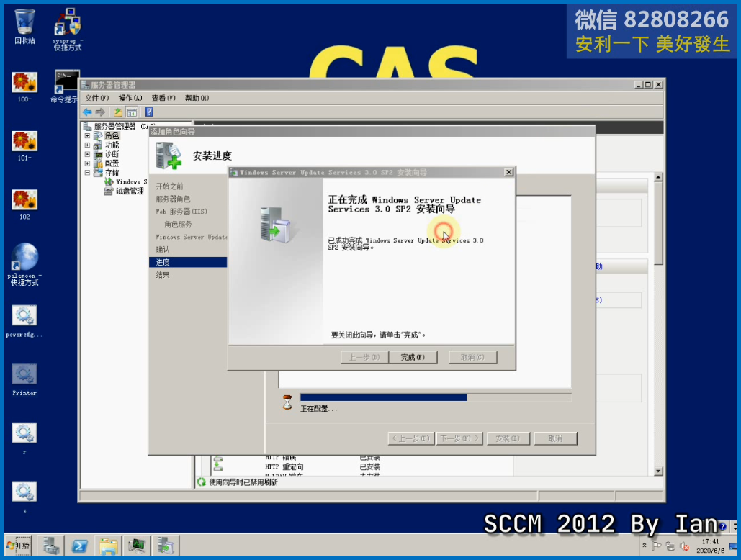Screen dimensions: 741x560
Task: Click the Up one level toolbar icon
Action: [117, 112]
